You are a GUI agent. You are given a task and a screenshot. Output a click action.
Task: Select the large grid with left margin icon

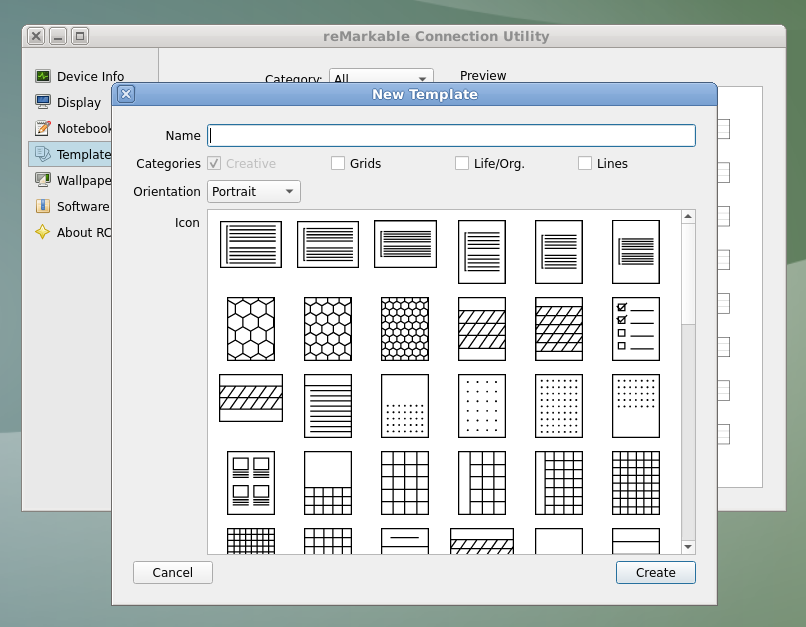(482, 483)
